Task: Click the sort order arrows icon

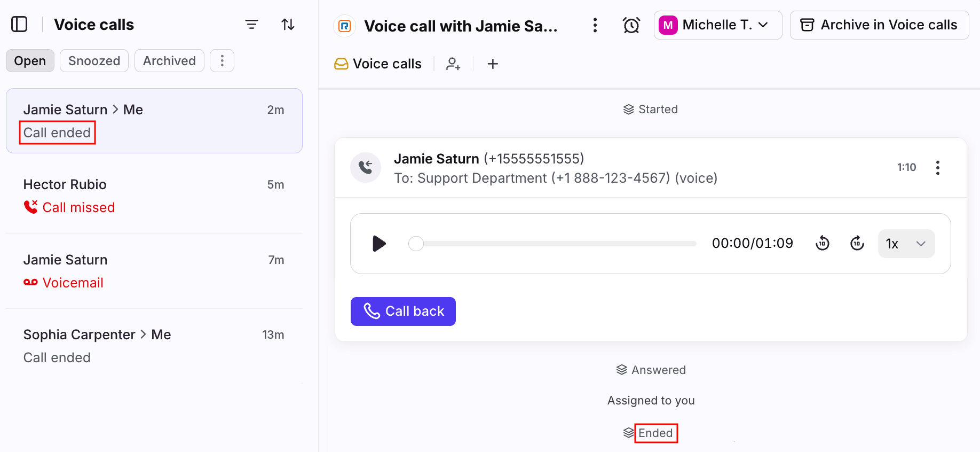Action: [288, 25]
